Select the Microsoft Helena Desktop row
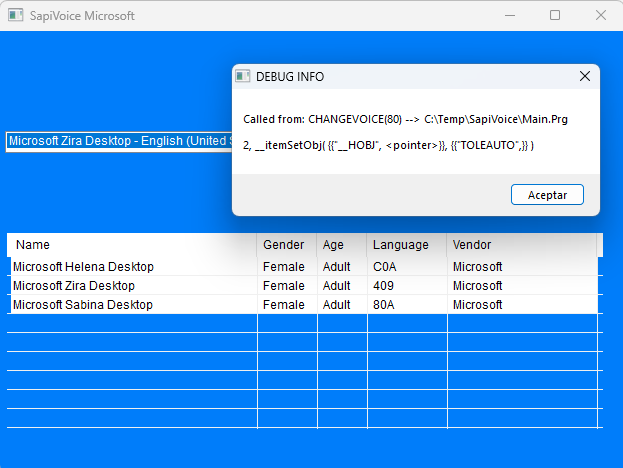 [304, 267]
